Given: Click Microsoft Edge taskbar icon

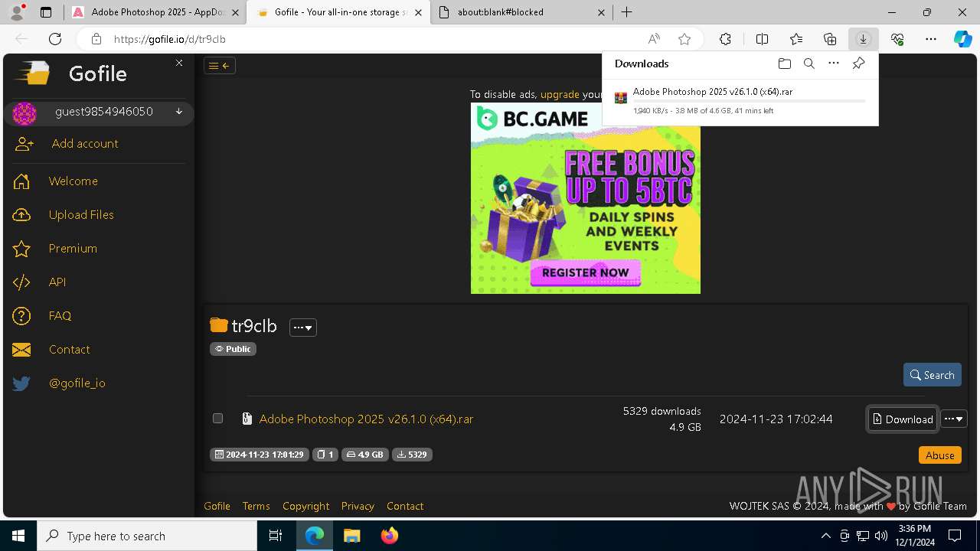Looking at the screenshot, I should [x=315, y=536].
